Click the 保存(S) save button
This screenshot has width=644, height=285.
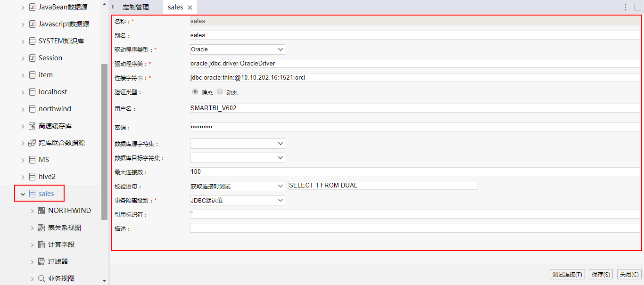click(602, 274)
